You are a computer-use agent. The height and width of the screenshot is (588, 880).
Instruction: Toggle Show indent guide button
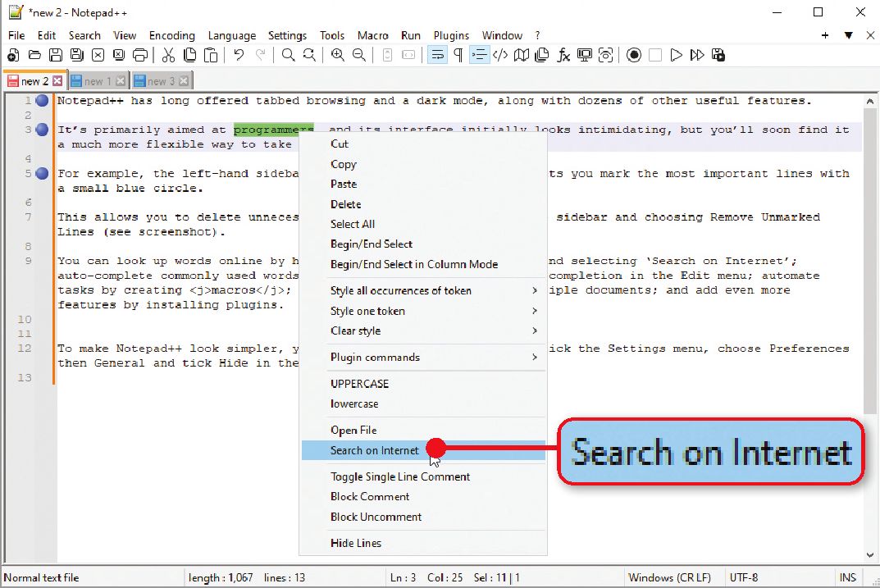[479, 55]
